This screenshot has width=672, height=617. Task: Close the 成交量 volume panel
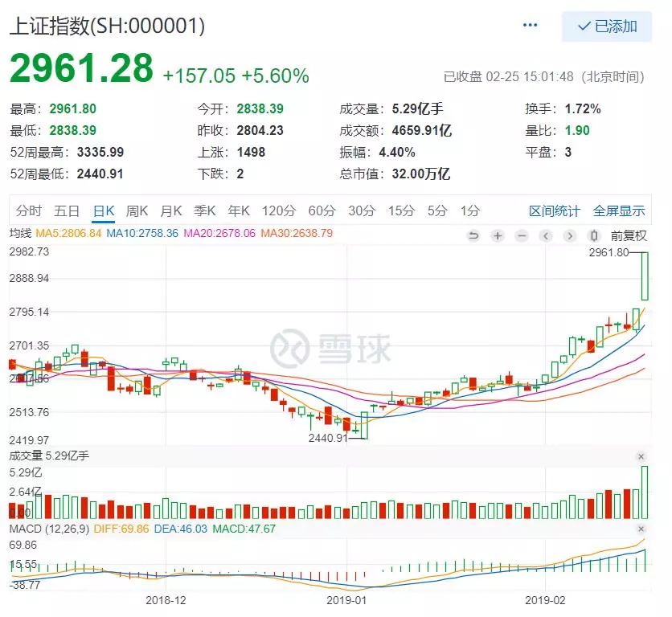click(641, 457)
